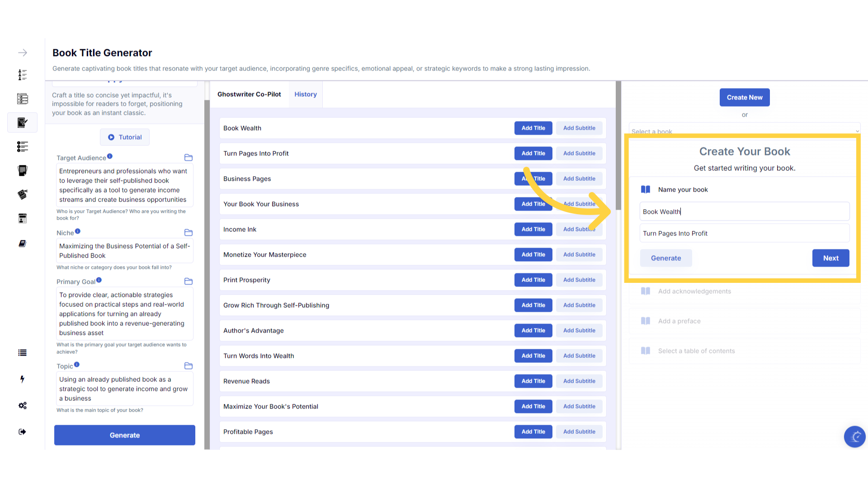
Task: Open folder icon beside Target Audience
Action: coord(189,158)
